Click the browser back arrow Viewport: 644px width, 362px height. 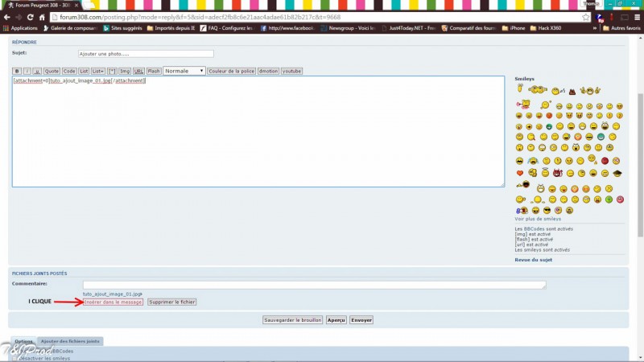[x=7, y=17]
